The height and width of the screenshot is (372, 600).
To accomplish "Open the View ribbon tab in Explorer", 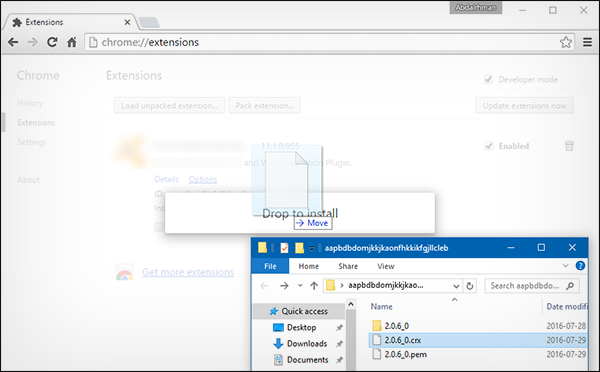I will pyautogui.click(x=386, y=266).
